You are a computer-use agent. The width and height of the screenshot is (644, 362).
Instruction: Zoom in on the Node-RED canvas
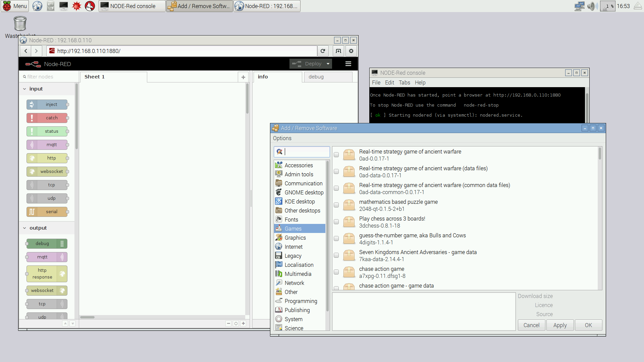[x=243, y=323]
